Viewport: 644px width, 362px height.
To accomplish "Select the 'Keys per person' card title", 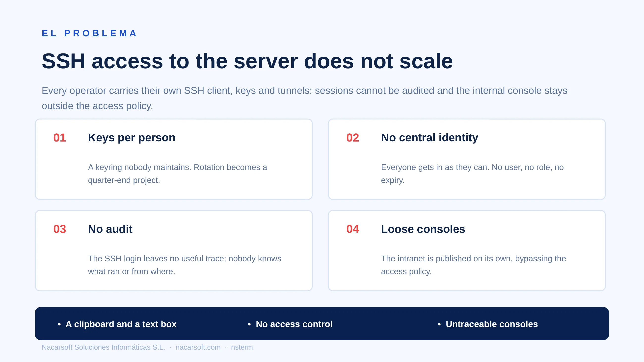I will 132,138.
